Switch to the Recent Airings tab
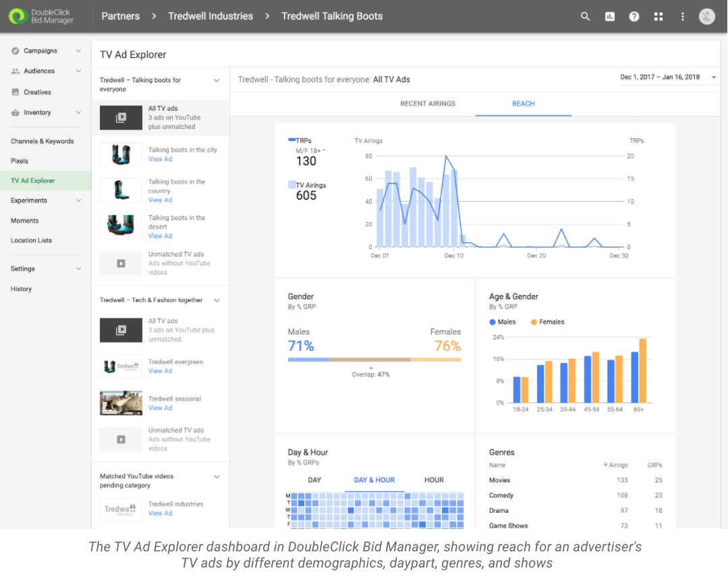 click(x=428, y=103)
